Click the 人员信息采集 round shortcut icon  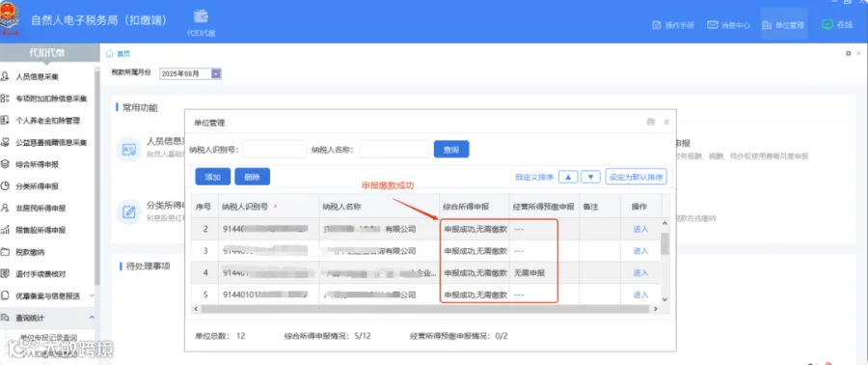[129, 150]
